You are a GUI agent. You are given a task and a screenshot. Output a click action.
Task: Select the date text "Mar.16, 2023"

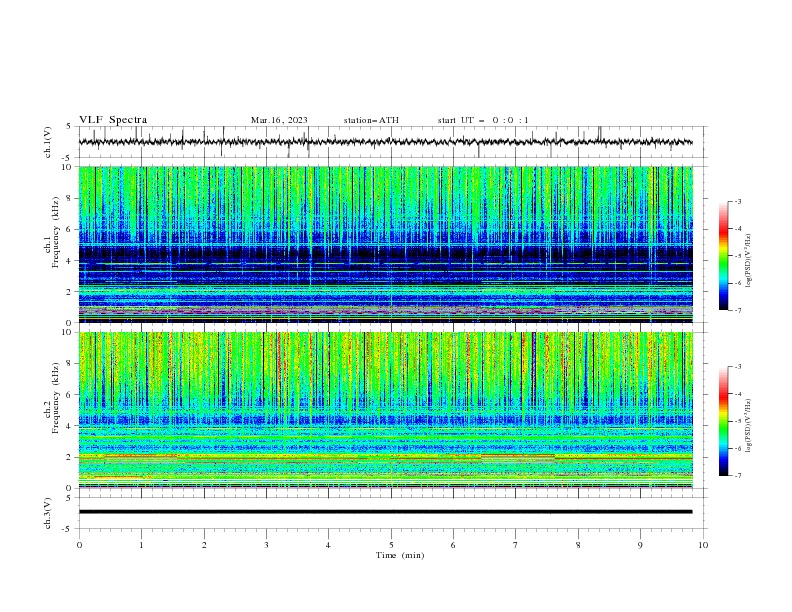click(x=279, y=120)
